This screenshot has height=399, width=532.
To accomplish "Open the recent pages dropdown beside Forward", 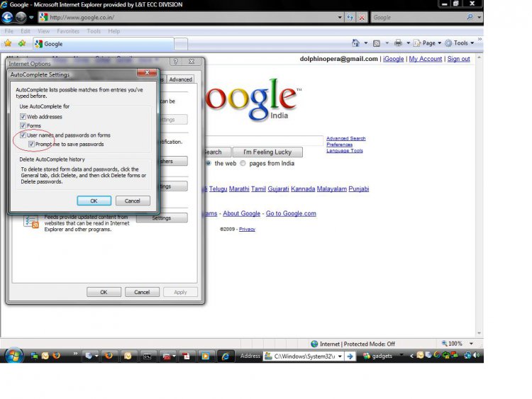I will (x=31, y=17).
